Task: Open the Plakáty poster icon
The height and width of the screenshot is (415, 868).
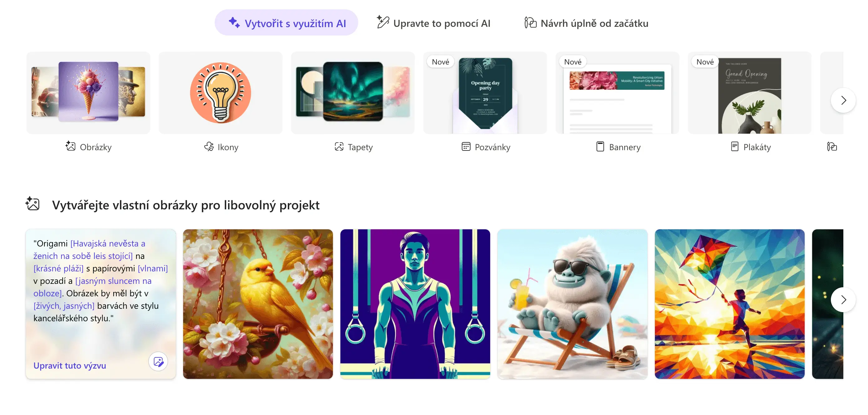Action: pyautogui.click(x=734, y=146)
